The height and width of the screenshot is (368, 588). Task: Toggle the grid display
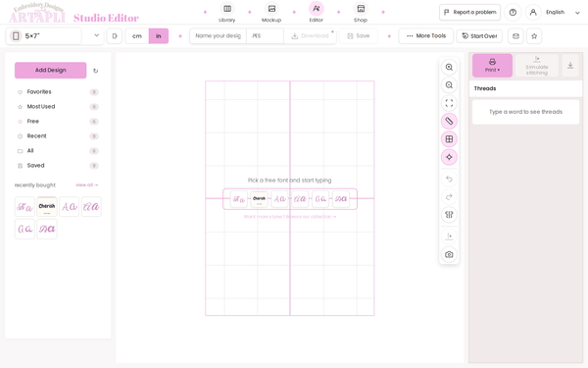point(449,139)
